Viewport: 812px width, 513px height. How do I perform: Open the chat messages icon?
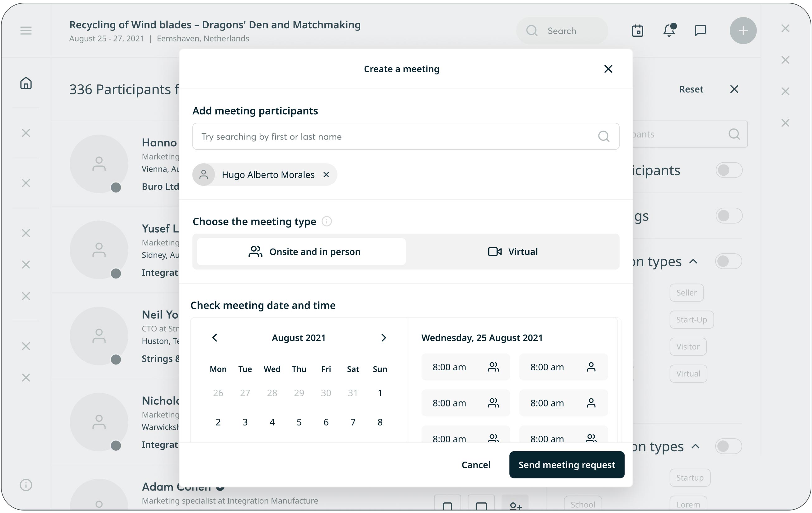click(x=701, y=31)
